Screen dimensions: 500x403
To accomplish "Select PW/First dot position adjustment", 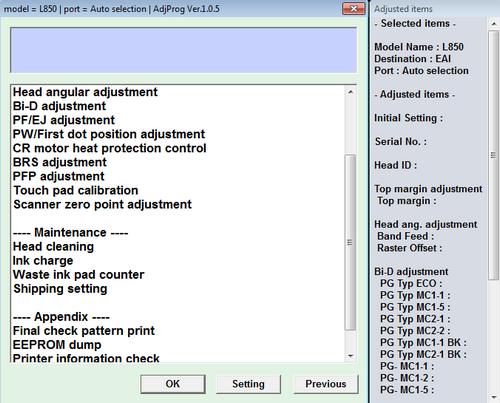I will [109, 134].
